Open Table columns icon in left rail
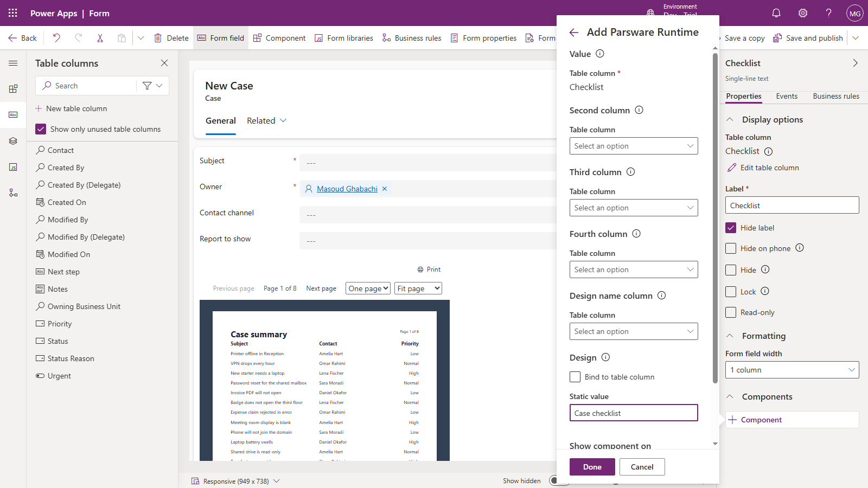 (13, 115)
